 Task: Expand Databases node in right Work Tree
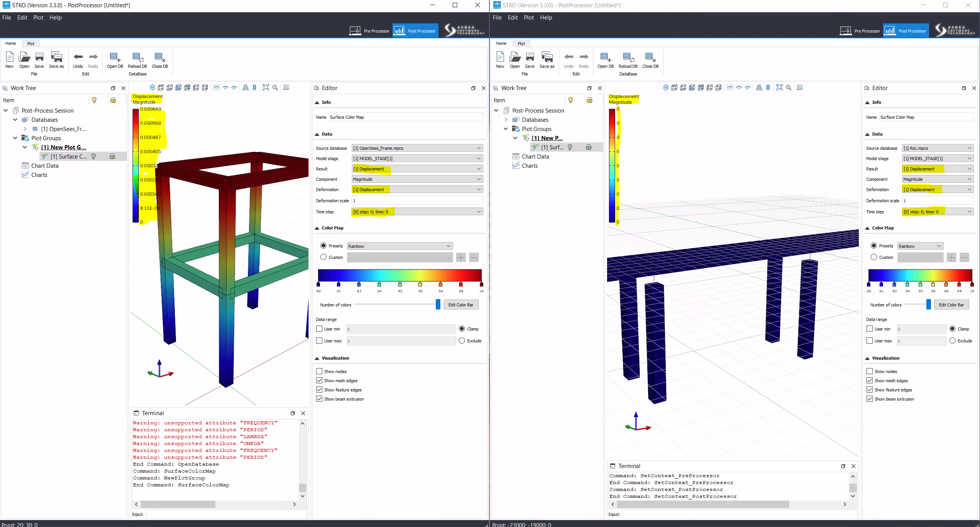coord(506,119)
